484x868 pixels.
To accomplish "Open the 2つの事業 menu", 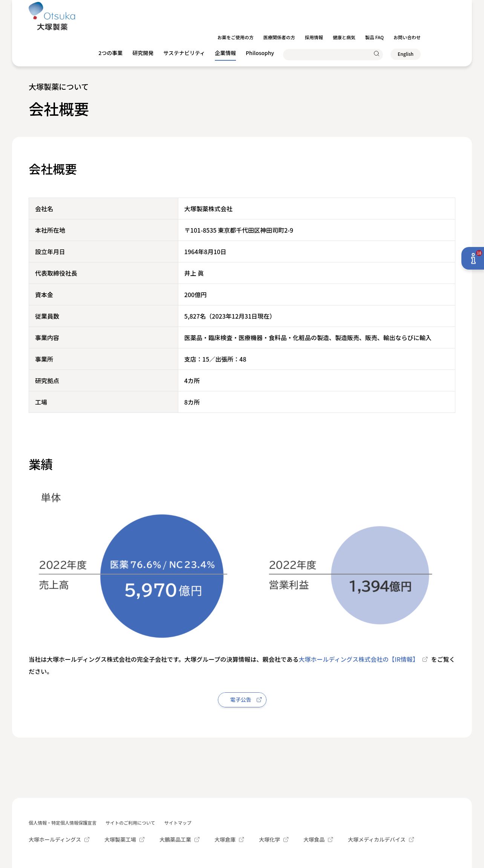I will click(110, 53).
